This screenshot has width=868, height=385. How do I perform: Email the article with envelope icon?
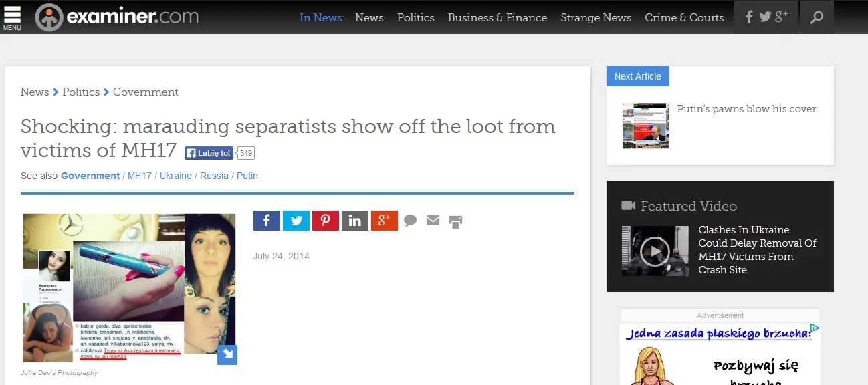coord(433,220)
